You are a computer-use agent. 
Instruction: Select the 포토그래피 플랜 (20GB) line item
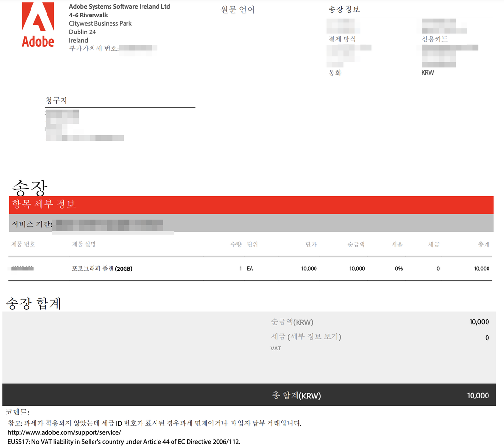(x=102, y=269)
